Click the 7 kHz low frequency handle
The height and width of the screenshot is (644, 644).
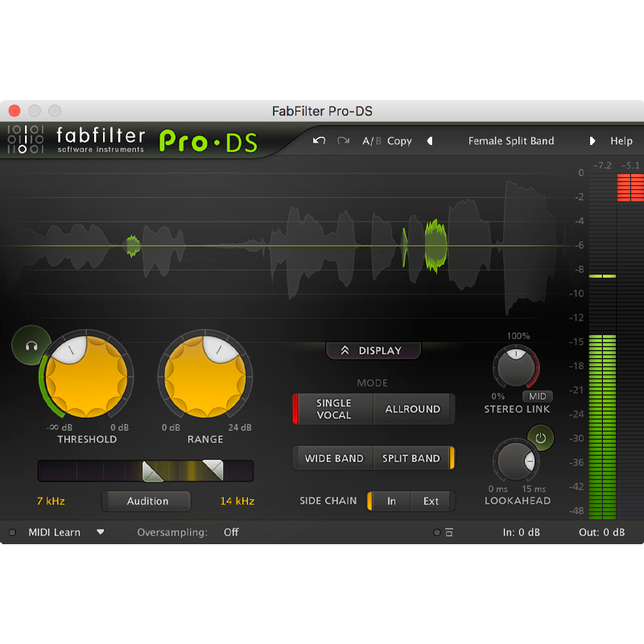pyautogui.click(x=152, y=470)
